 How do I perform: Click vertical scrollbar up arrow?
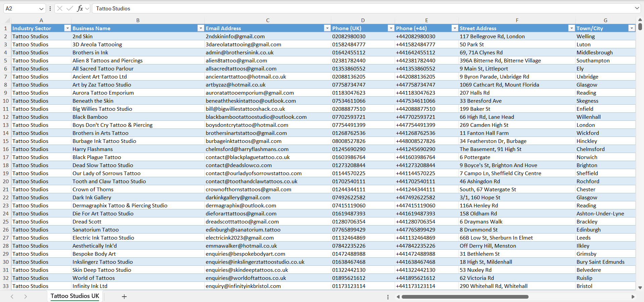(640, 20)
